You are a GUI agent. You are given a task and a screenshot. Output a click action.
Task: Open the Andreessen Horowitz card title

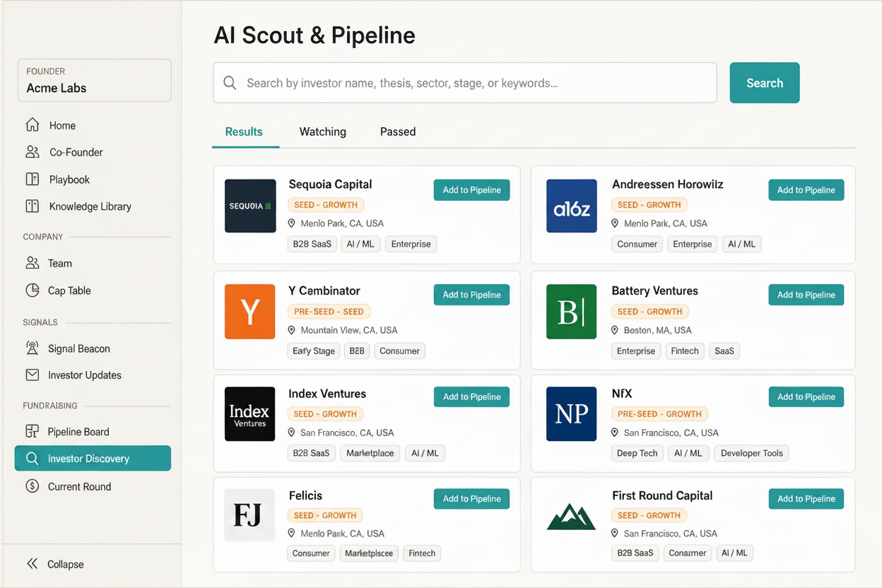667,184
